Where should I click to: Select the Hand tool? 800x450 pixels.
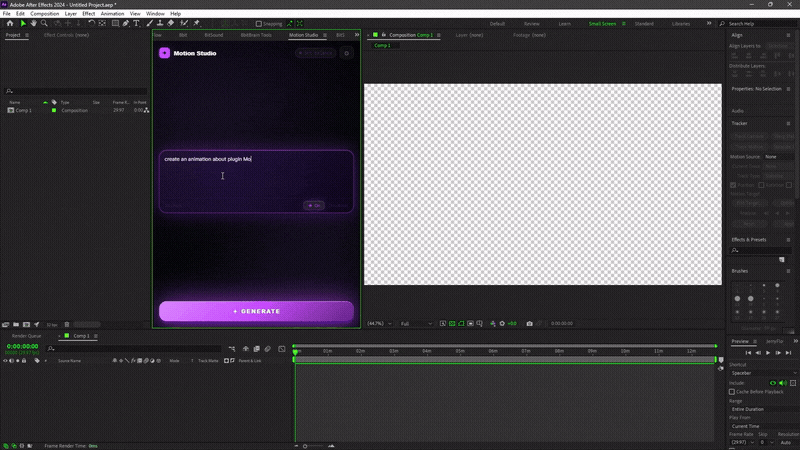pos(34,23)
